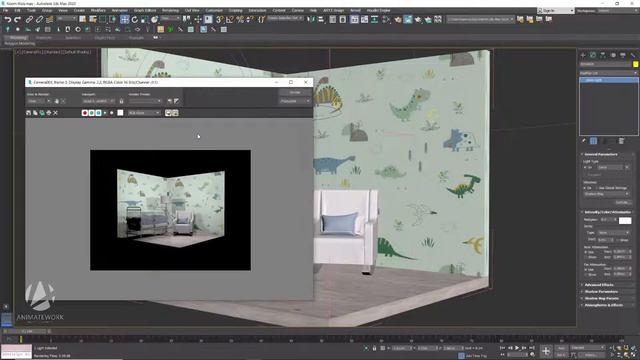
Task: Open the Shadow Map type dropdown
Action: tap(607, 194)
